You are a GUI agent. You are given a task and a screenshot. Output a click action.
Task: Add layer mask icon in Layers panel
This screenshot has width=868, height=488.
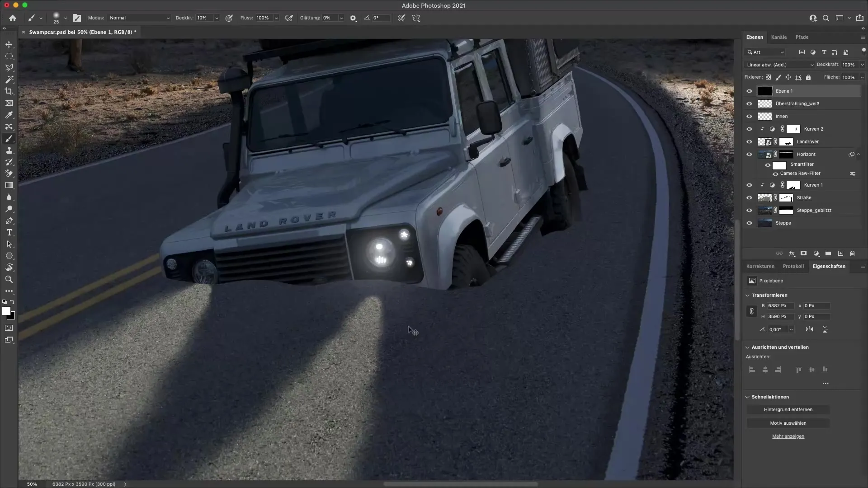(x=803, y=253)
